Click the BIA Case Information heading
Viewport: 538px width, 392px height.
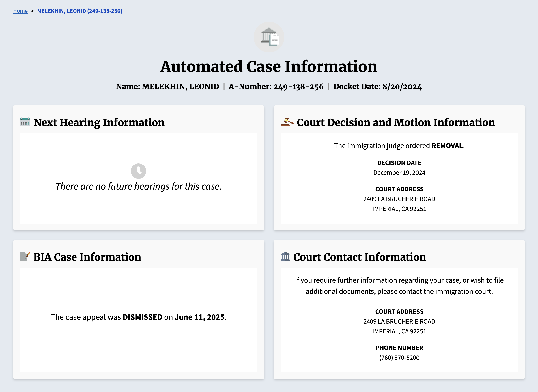[87, 257]
